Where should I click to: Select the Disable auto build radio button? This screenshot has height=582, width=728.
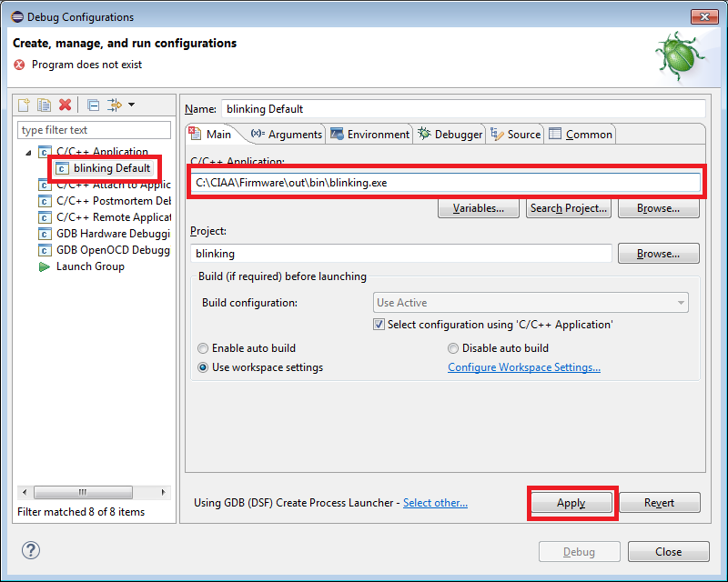[452, 348]
